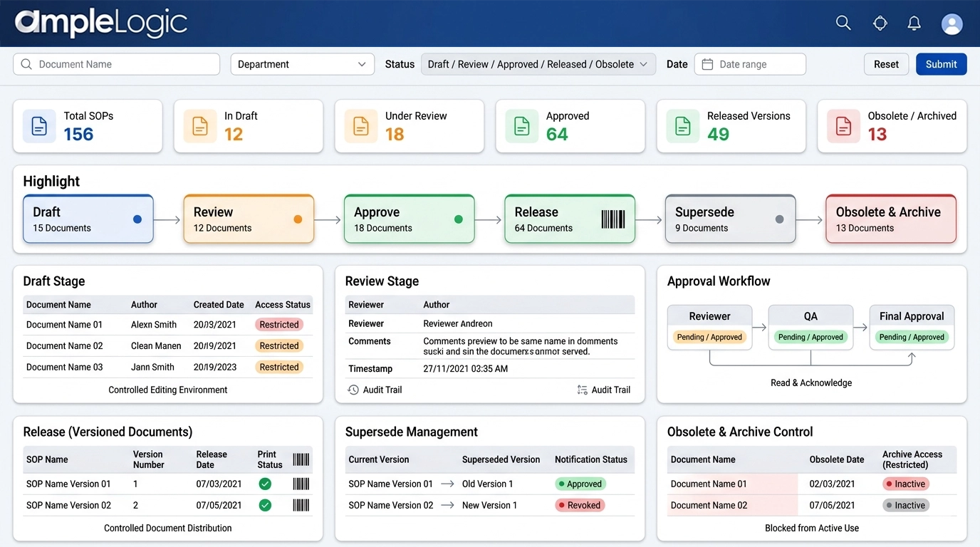
Task: Click the Document Name search field
Action: 117,64
